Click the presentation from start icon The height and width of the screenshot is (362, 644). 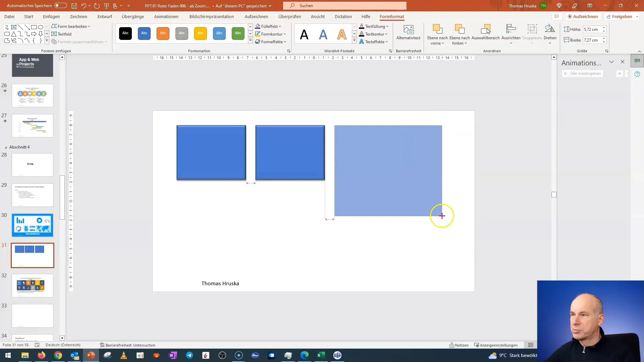click(107, 6)
